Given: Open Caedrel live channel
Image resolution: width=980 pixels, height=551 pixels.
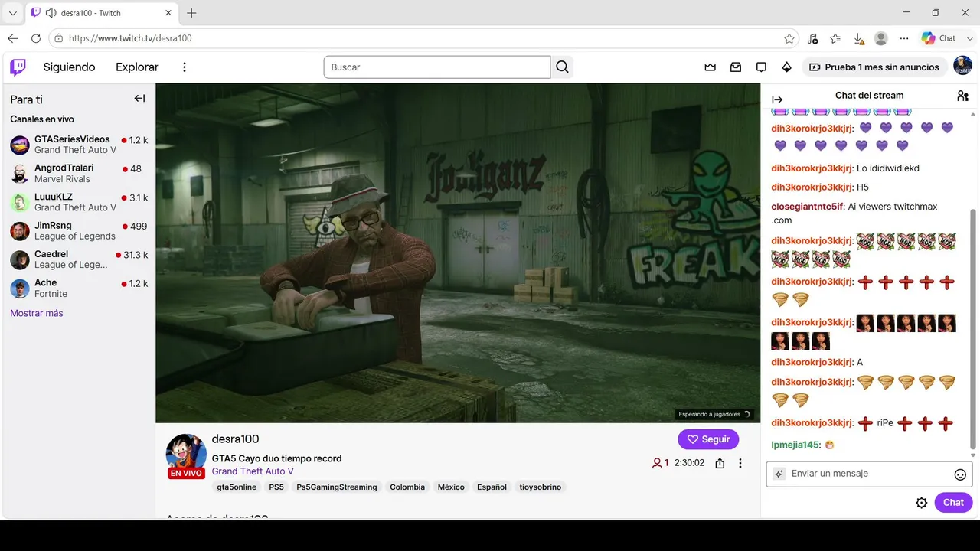Looking at the screenshot, I should pyautogui.click(x=79, y=259).
